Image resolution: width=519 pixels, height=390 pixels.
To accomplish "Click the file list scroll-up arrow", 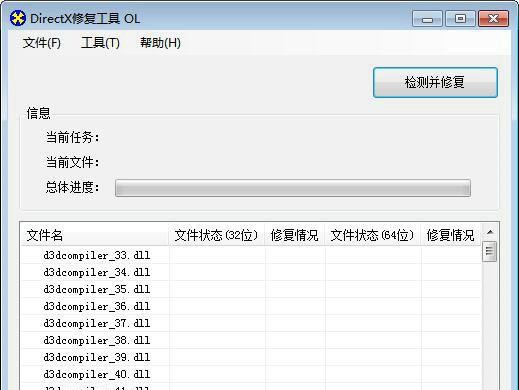I will pyautogui.click(x=490, y=232).
